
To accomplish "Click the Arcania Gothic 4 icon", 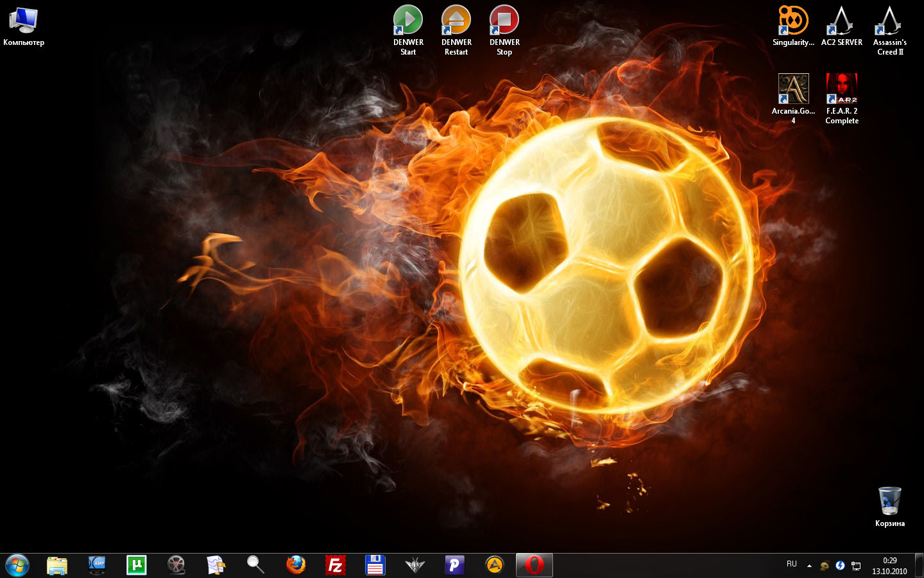I will coord(793,89).
